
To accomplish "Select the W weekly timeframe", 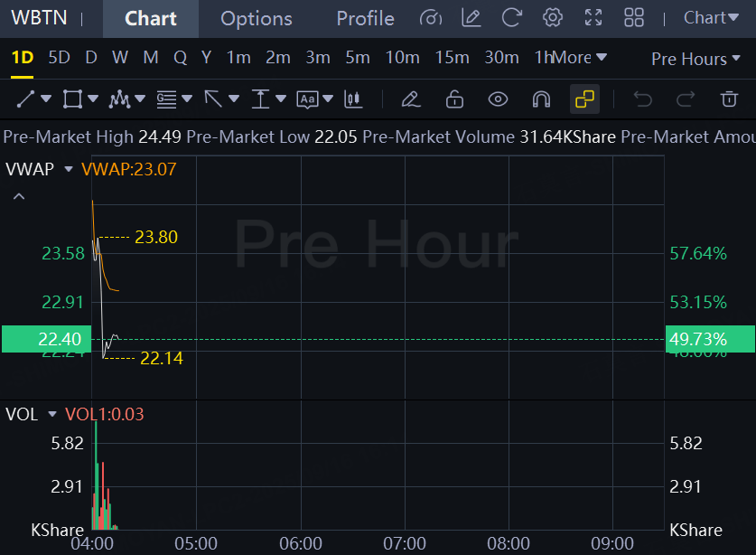I will click(x=120, y=58).
